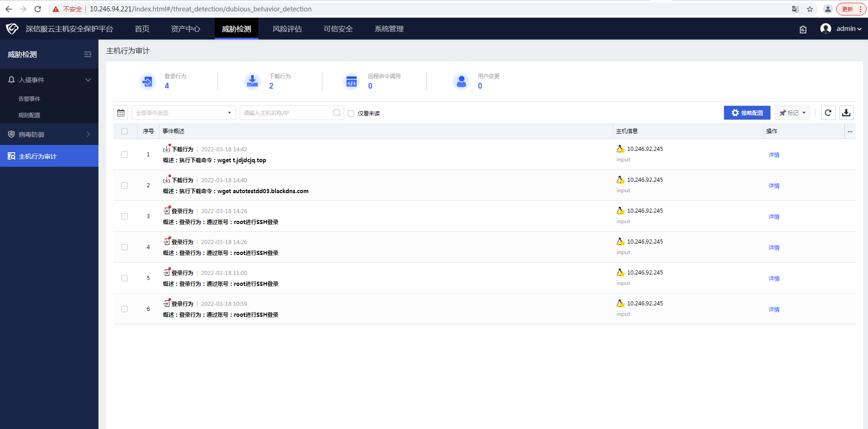The image size is (868, 429).
Task: Enable the 仅看未读 checkbox
Action: 351,114
